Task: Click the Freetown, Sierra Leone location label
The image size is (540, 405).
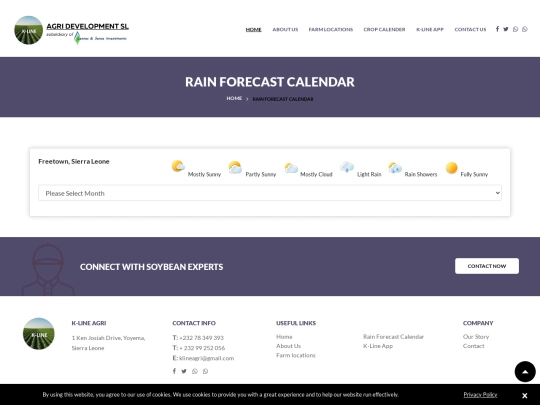Action: [x=74, y=161]
